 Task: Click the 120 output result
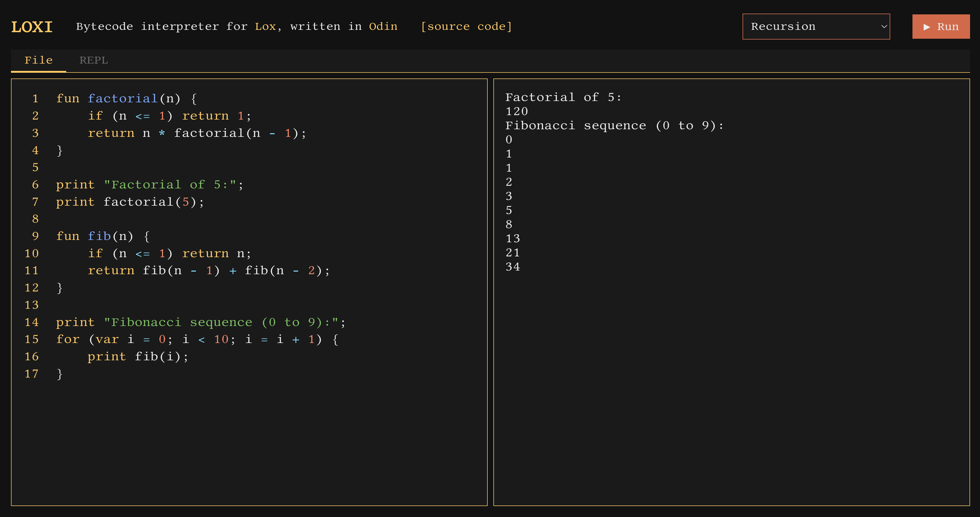516,111
